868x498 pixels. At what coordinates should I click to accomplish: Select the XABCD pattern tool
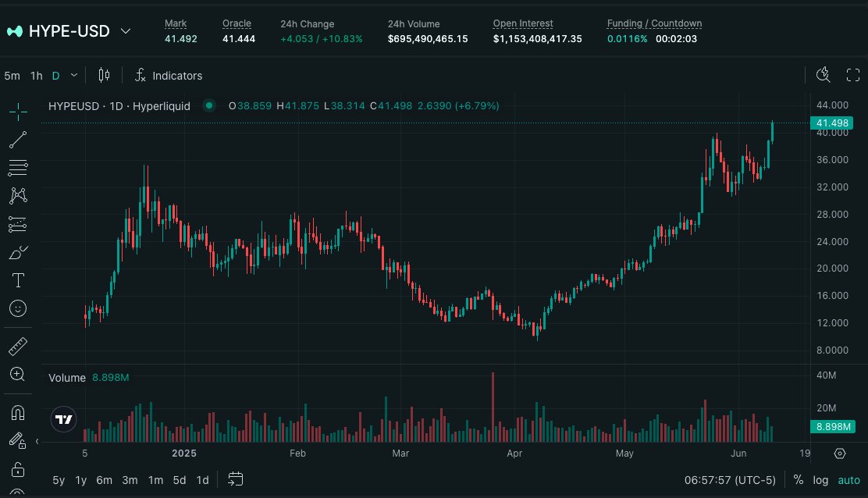(x=18, y=195)
